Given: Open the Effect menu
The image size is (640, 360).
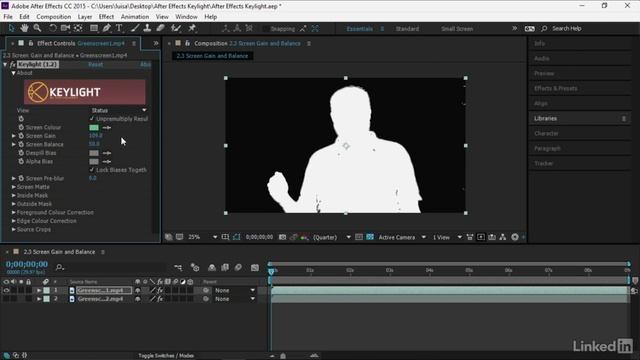Looking at the screenshot, I should pyautogui.click(x=106, y=17).
